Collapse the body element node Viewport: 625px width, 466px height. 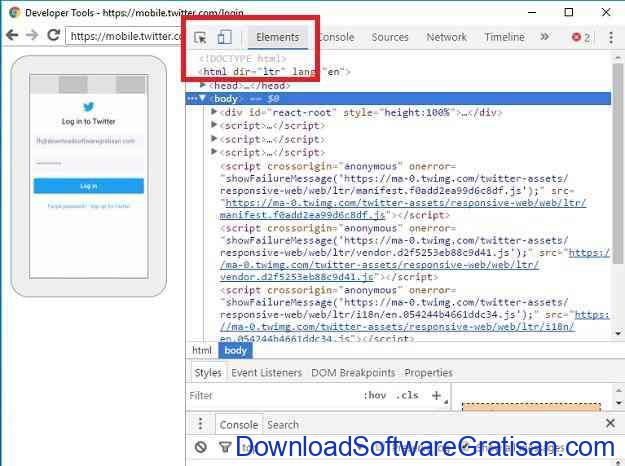tap(202, 98)
